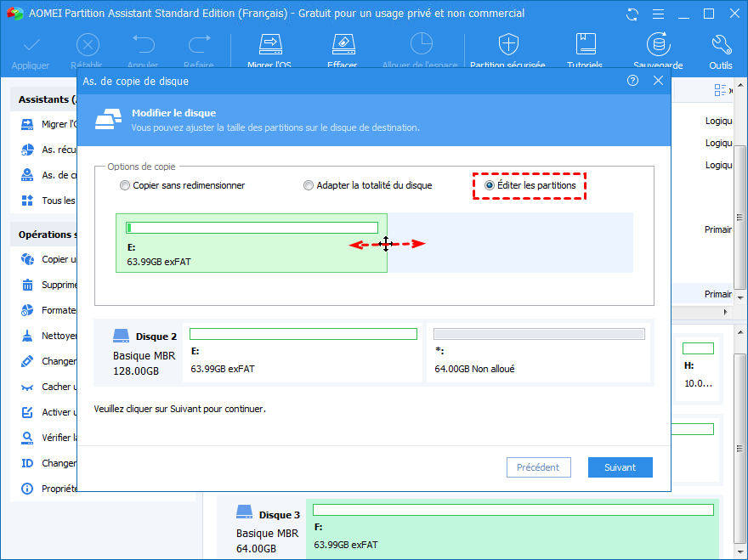The image size is (748, 560).
Task: Click the Précédent button
Action: pyautogui.click(x=538, y=467)
